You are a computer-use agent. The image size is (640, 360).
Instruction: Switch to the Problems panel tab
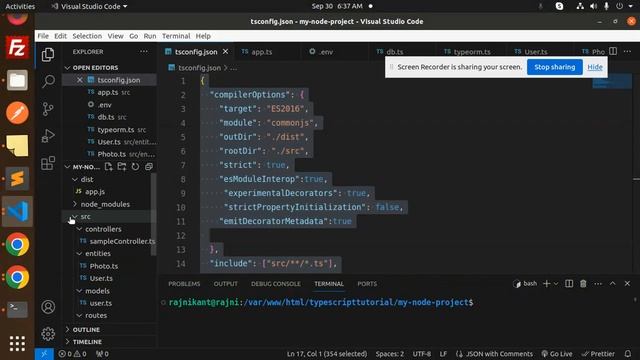[184, 284]
